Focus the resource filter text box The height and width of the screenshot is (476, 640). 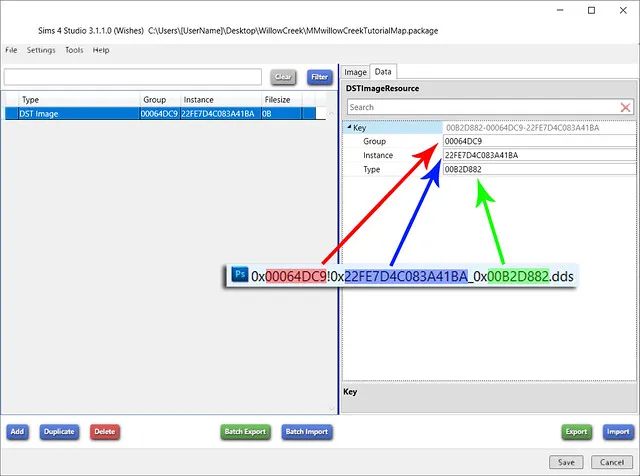click(133, 77)
